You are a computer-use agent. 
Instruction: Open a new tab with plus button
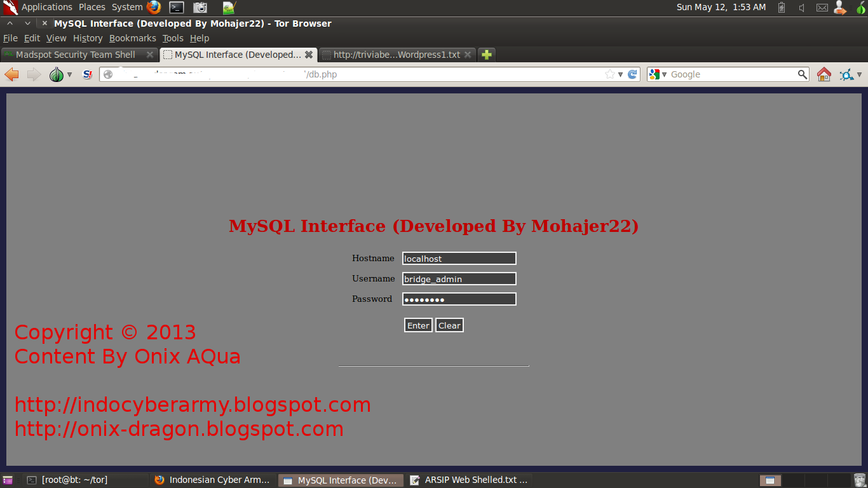tap(486, 55)
